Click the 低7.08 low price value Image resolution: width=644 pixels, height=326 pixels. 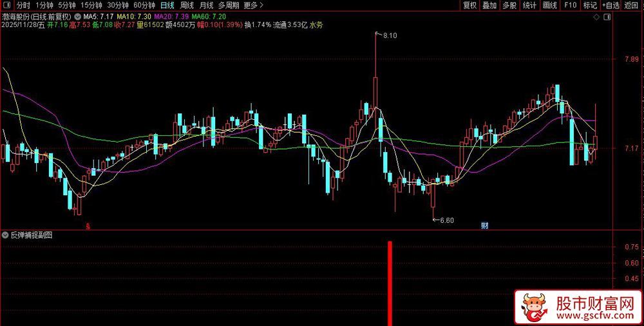click(x=102, y=24)
